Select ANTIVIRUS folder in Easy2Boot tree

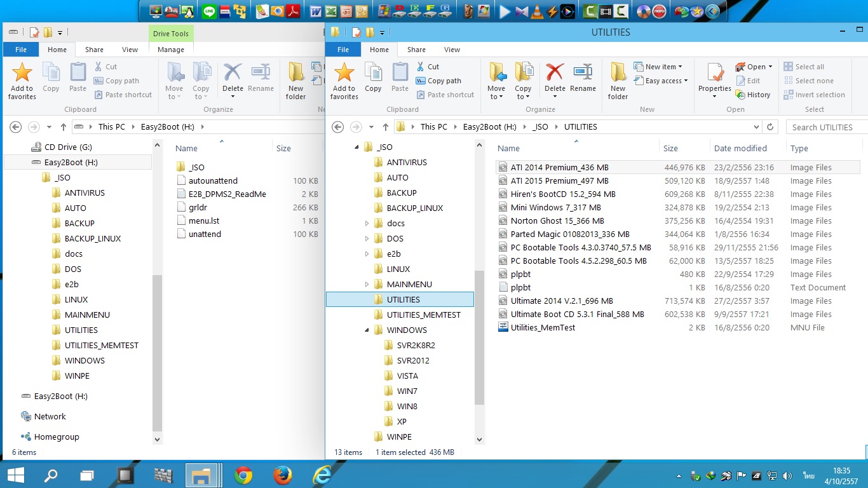pyautogui.click(x=85, y=193)
